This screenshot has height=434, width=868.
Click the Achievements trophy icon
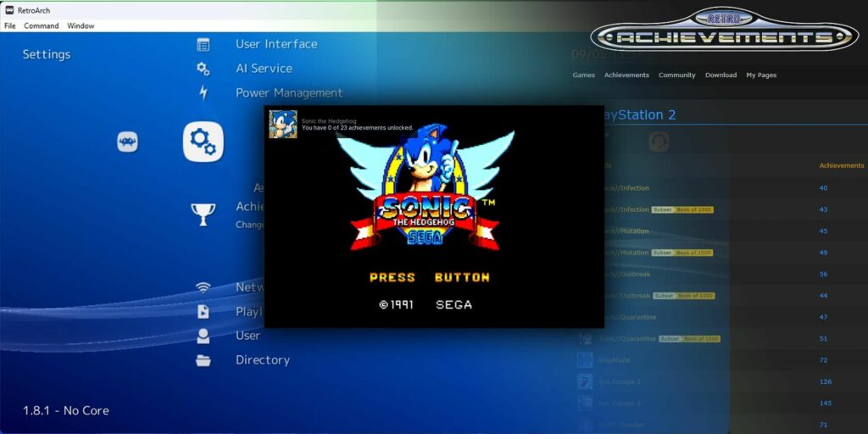point(203,214)
